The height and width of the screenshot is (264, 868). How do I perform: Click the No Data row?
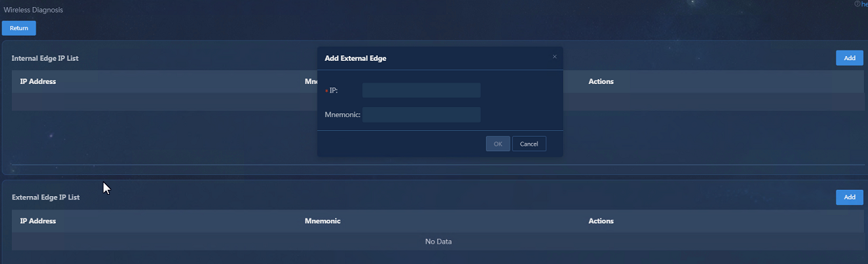point(438,242)
